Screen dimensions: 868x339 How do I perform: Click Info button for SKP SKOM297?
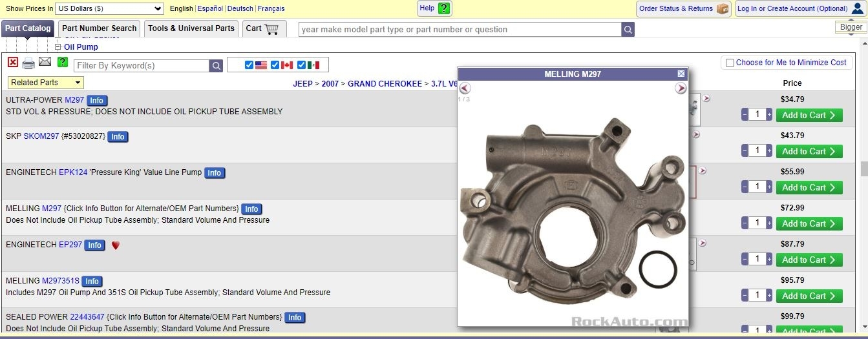118,137
